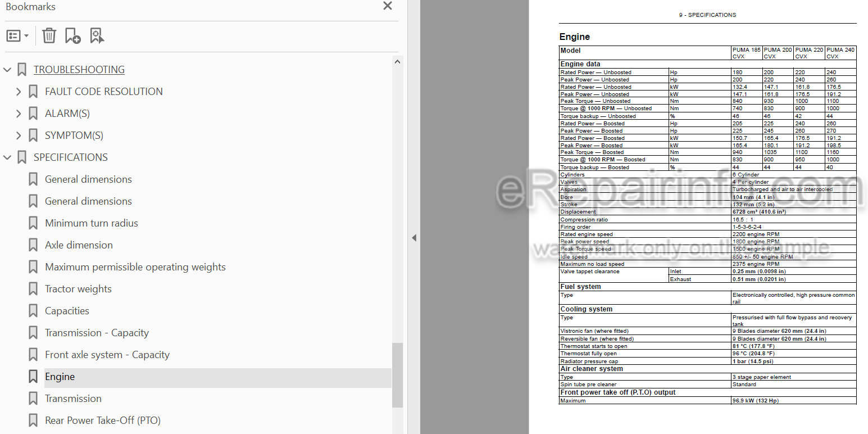Open FAULT CODE RESOLUTION bookmark

pyautogui.click(x=104, y=92)
